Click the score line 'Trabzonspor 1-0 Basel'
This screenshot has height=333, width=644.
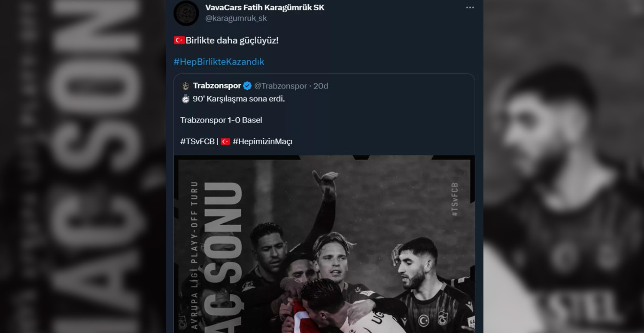pos(221,120)
